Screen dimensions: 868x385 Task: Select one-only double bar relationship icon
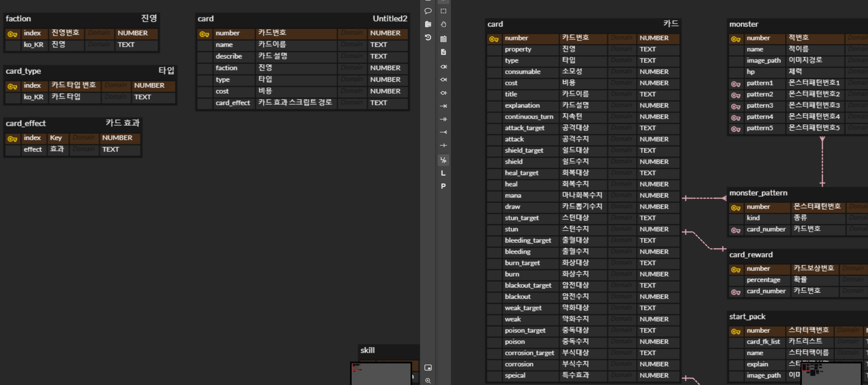tap(443, 119)
